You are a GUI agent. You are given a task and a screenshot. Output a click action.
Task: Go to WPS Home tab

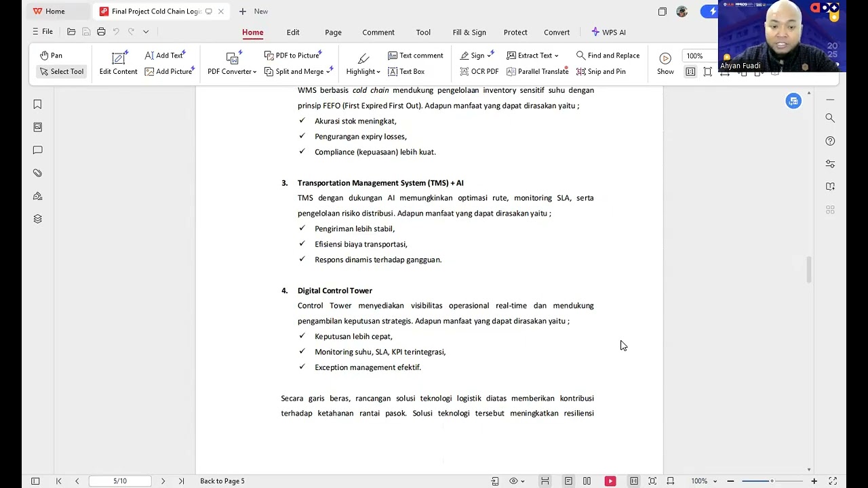tap(49, 12)
